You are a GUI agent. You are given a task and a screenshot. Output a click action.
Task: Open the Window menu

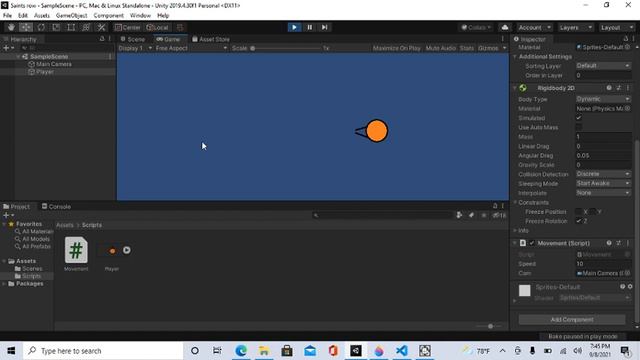coord(140,16)
